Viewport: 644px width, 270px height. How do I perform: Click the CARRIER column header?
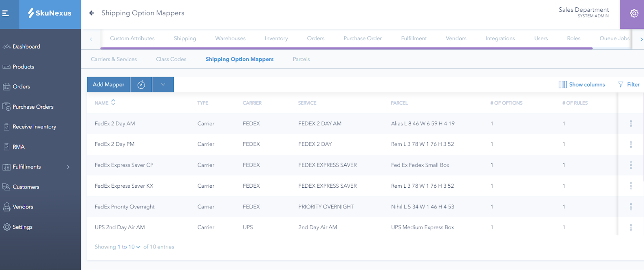click(252, 103)
